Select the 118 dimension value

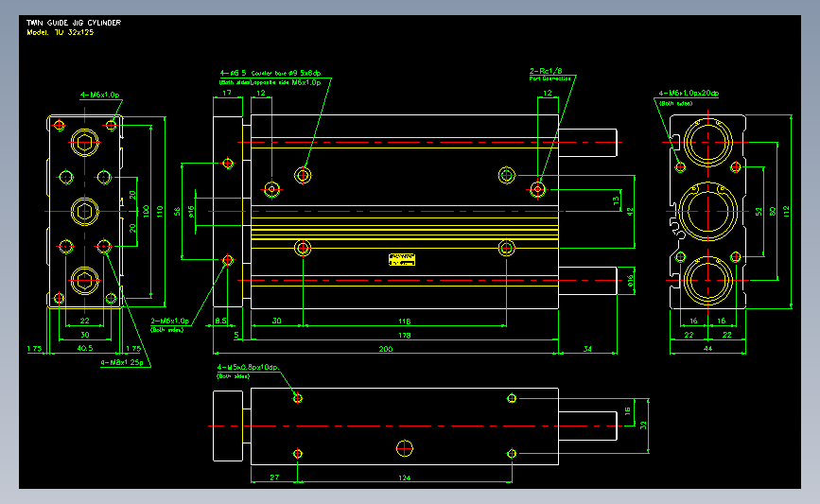click(x=404, y=321)
